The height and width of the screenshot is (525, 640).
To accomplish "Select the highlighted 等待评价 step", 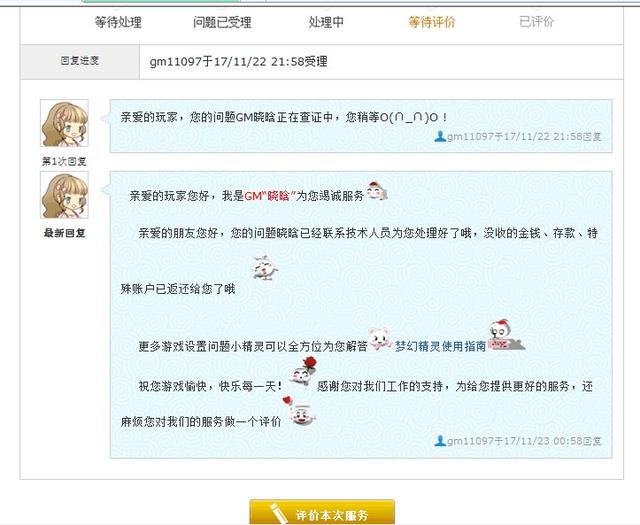I will point(431,22).
